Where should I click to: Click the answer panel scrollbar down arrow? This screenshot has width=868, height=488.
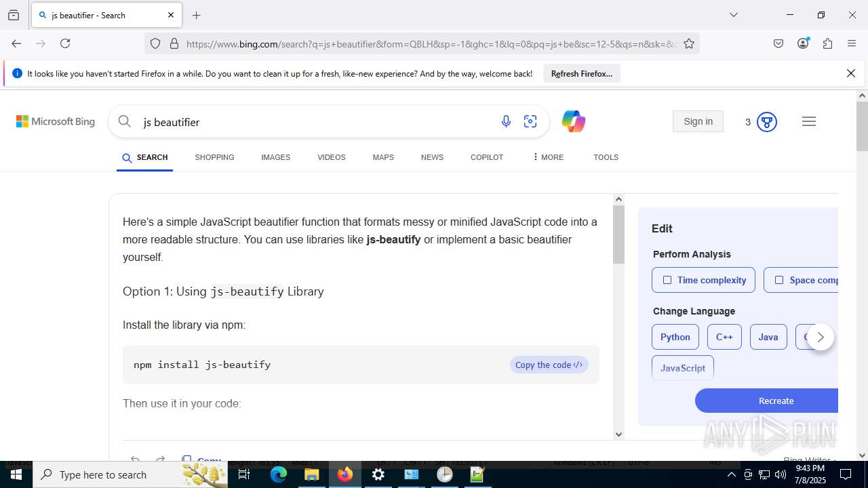(618, 434)
